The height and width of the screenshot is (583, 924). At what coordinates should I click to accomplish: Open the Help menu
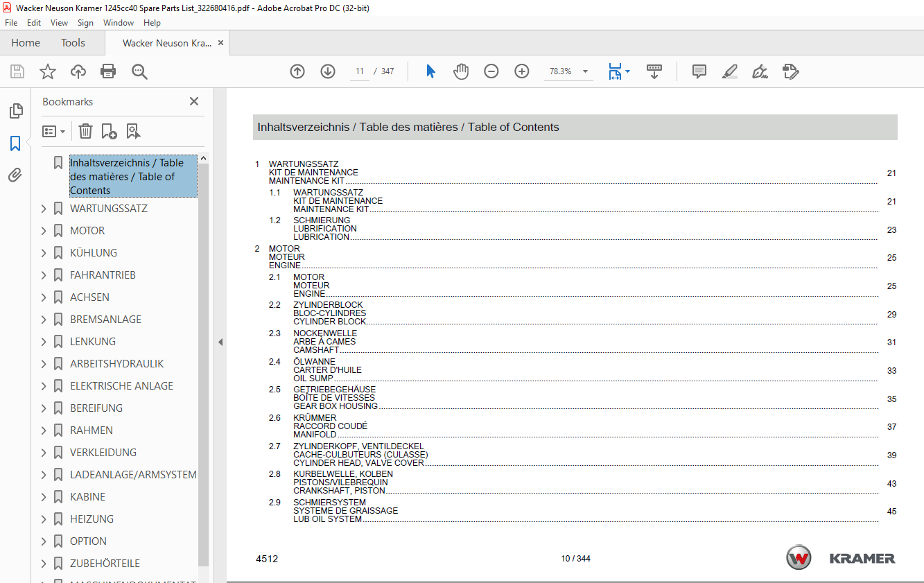[152, 23]
